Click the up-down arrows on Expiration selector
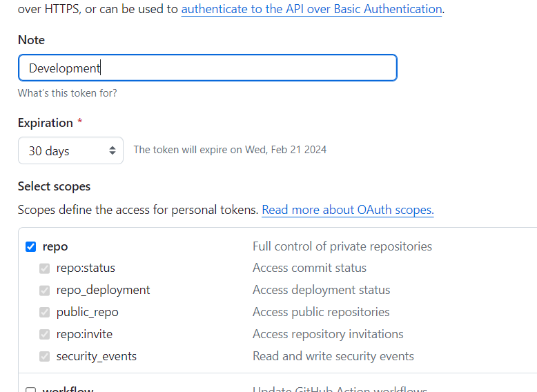The image size is (537, 392). [113, 150]
